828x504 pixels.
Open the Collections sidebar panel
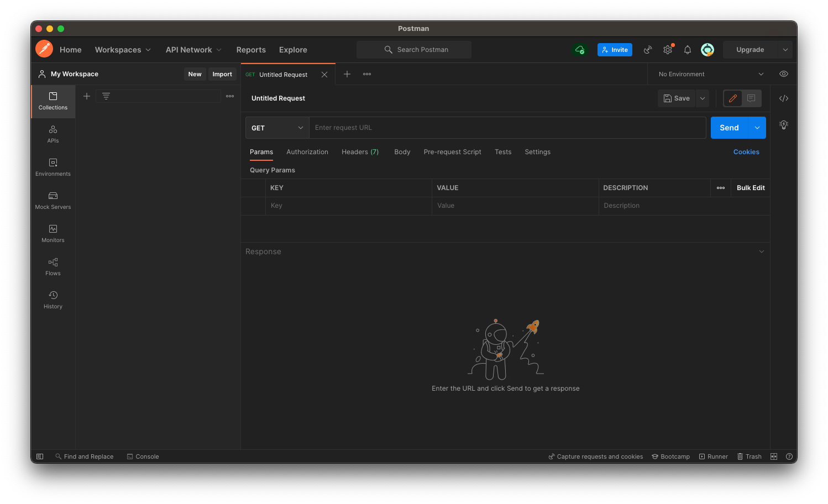[53, 101]
